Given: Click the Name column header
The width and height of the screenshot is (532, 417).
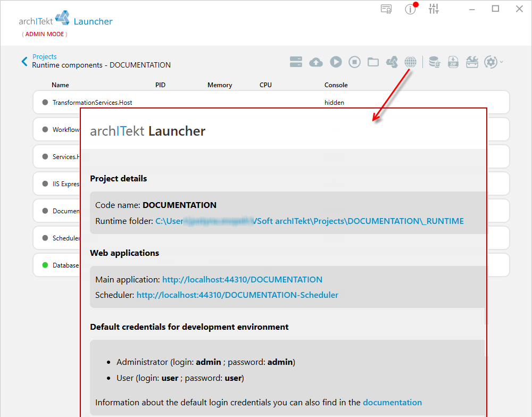Looking at the screenshot, I should [x=61, y=85].
